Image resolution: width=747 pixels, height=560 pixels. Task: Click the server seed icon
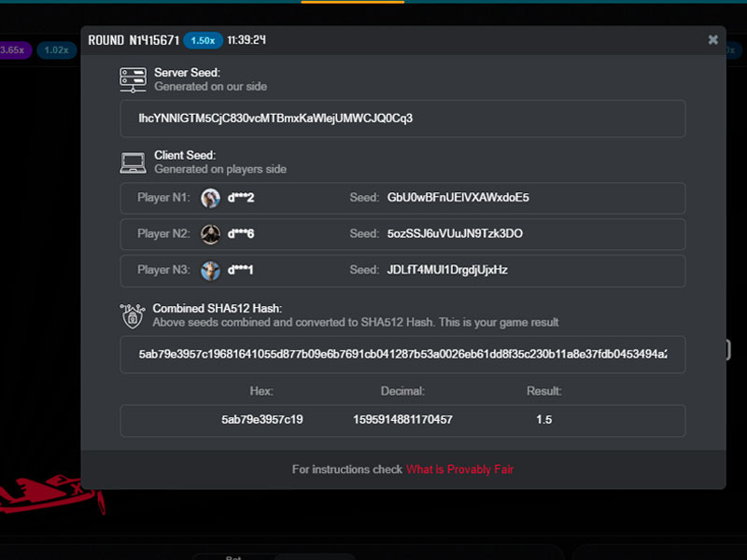point(133,78)
